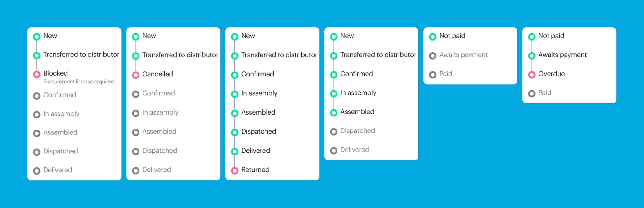Screen dimensions: 644x208
Task: Click Paid label in the card with Overdue
Action: tap(545, 93)
